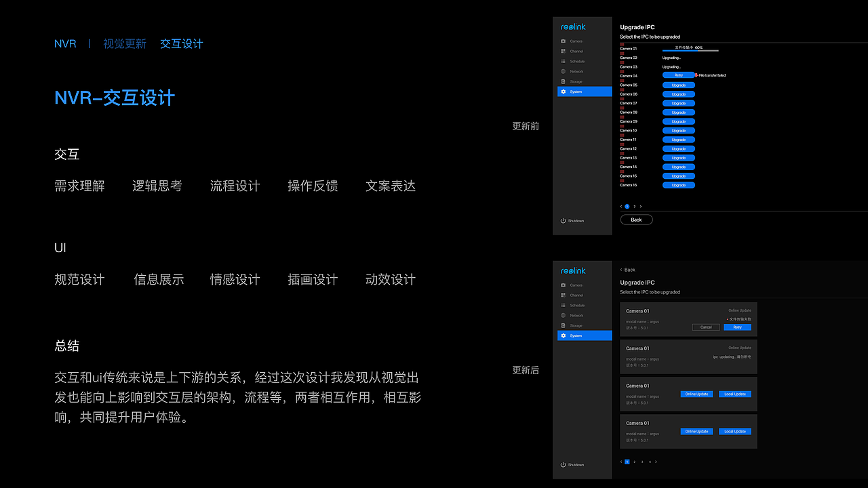The height and width of the screenshot is (488, 868).
Task: Open Channel icon in the 更新前 sidebar
Action: (x=564, y=52)
